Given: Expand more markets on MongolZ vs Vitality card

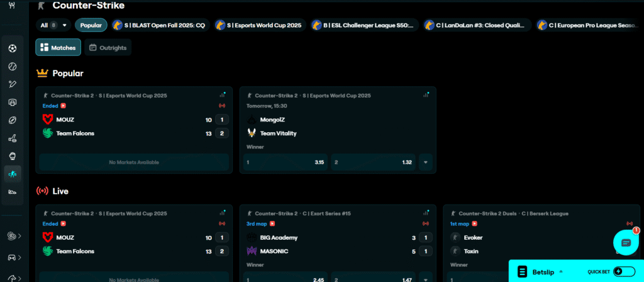Looking at the screenshot, I should [426, 162].
